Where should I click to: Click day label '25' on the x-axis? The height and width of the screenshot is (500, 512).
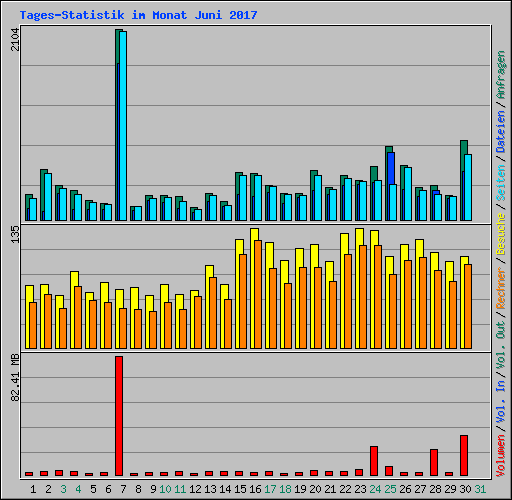coord(390,489)
